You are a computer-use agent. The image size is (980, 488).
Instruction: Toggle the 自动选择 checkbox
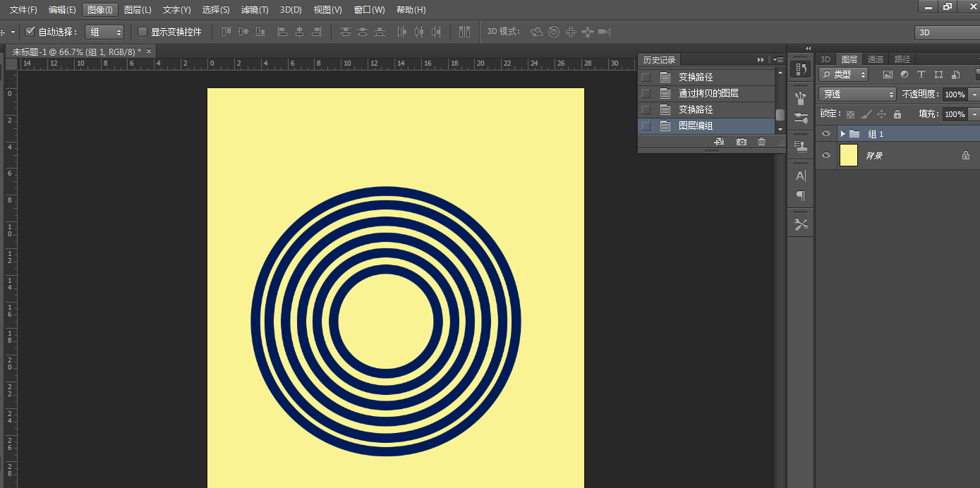coord(30,32)
